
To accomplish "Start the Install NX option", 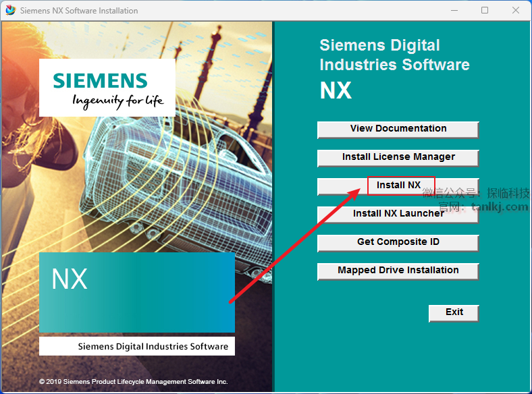I will [x=398, y=186].
